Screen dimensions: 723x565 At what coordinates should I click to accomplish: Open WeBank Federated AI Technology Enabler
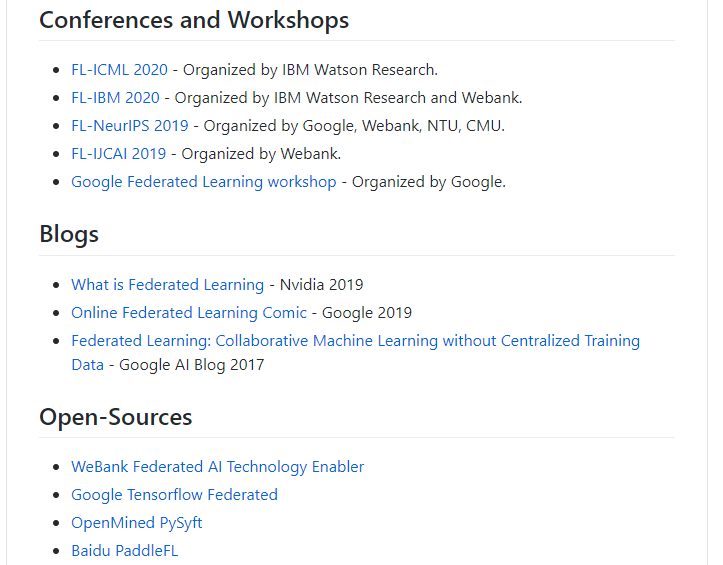point(218,467)
